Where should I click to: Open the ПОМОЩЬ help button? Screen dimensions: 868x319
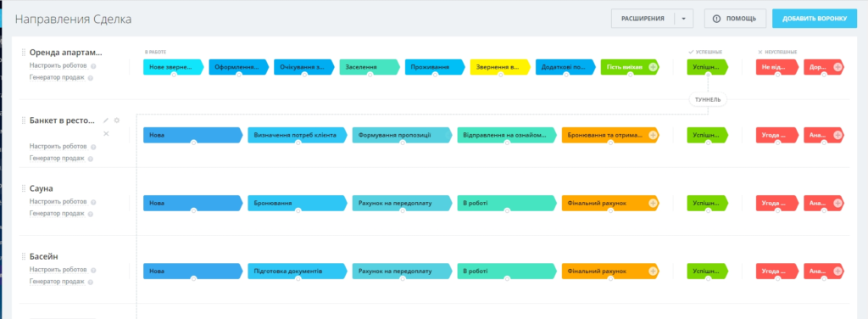735,19
